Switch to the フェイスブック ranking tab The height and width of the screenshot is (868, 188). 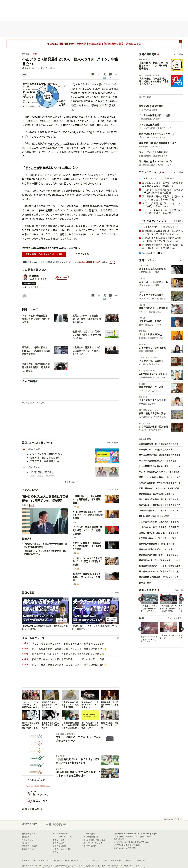150,227
